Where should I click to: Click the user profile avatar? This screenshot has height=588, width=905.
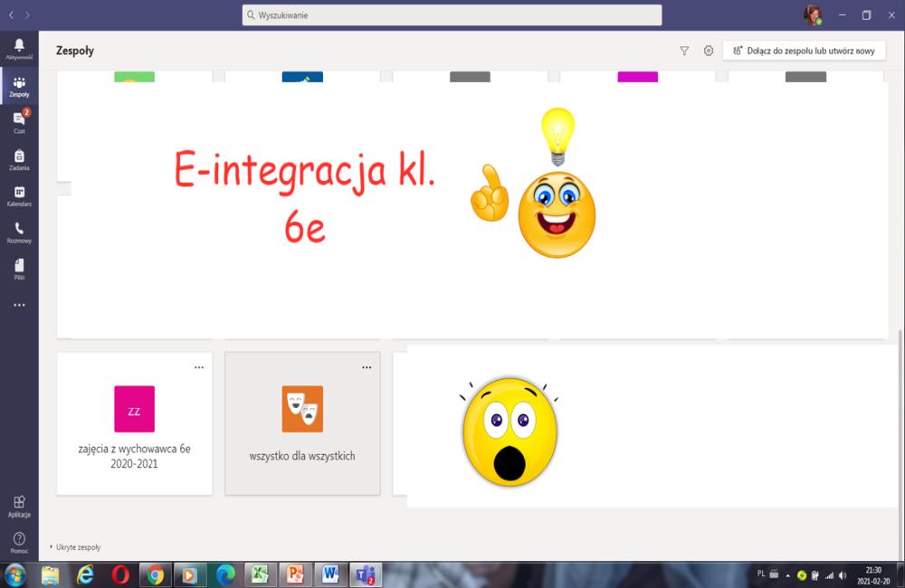[x=812, y=15]
